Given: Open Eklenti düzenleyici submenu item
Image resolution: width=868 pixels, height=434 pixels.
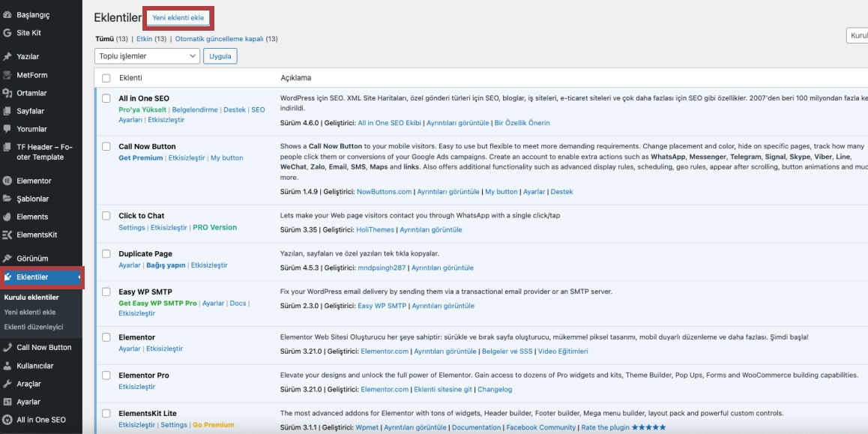Looking at the screenshot, I should tap(34, 327).
